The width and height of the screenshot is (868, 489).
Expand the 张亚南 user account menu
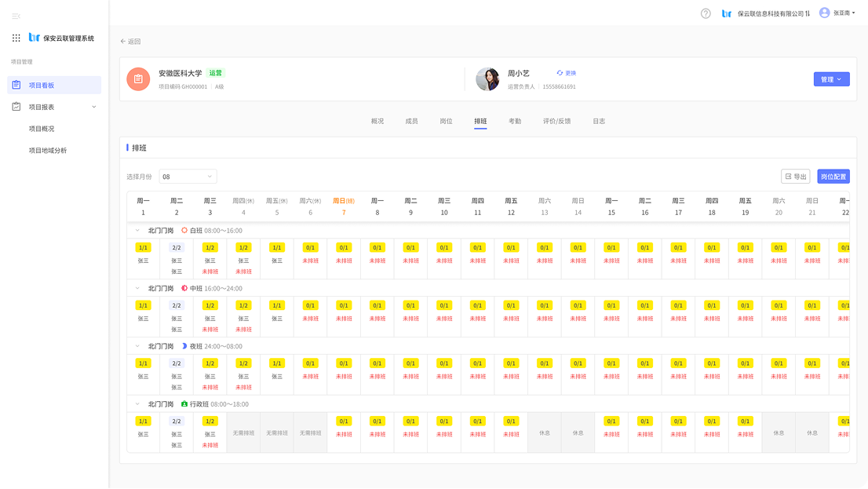(x=837, y=13)
